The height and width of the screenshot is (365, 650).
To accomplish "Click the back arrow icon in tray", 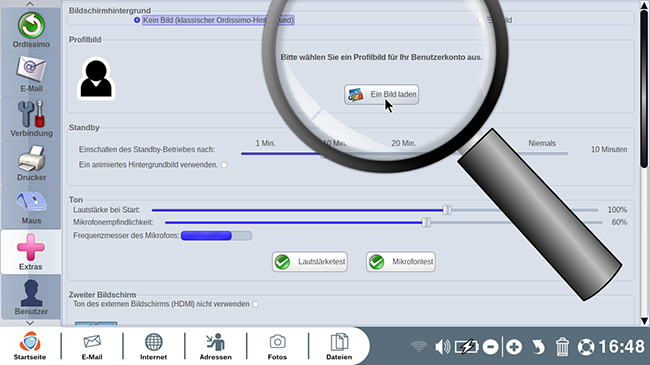I will pos(538,347).
